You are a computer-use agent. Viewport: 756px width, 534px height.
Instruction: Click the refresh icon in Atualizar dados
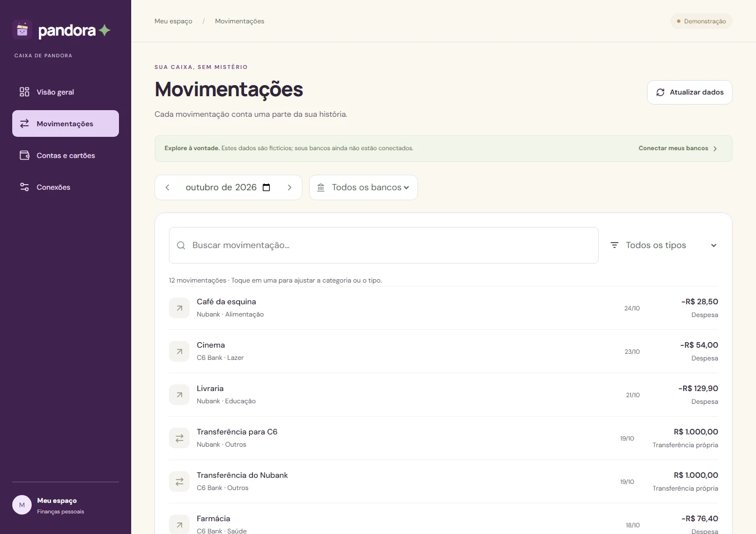[x=660, y=92]
